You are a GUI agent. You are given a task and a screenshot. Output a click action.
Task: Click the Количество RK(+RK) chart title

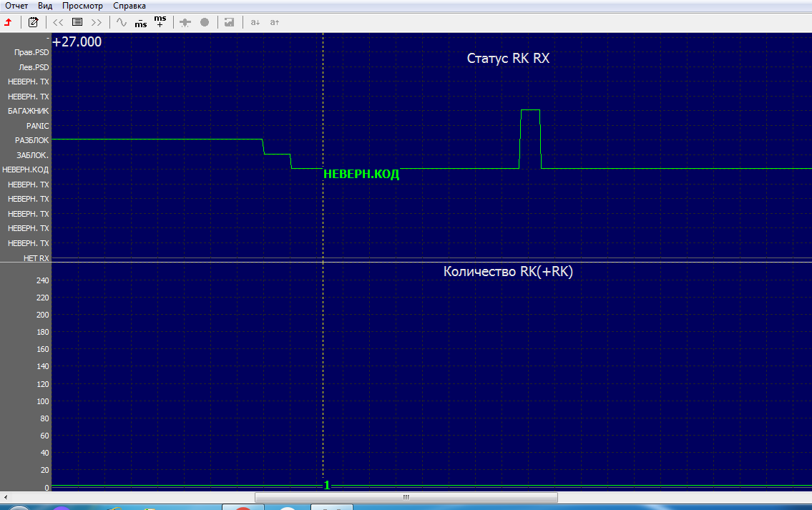click(508, 271)
